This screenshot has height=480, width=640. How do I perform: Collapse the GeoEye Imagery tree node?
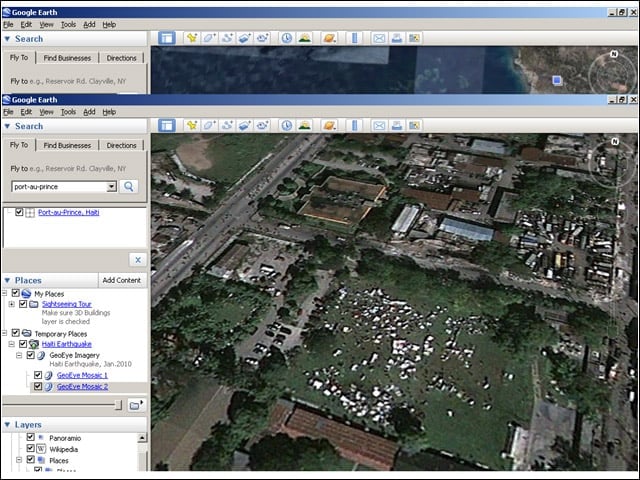19,355
